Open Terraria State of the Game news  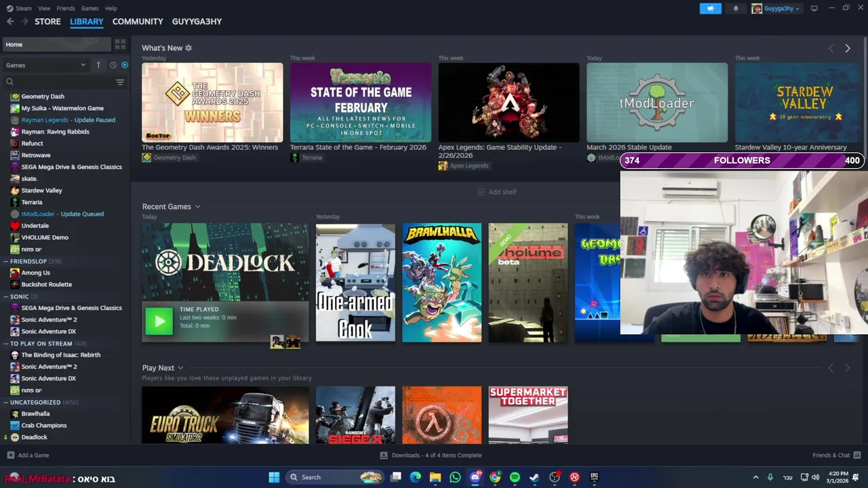(x=360, y=102)
